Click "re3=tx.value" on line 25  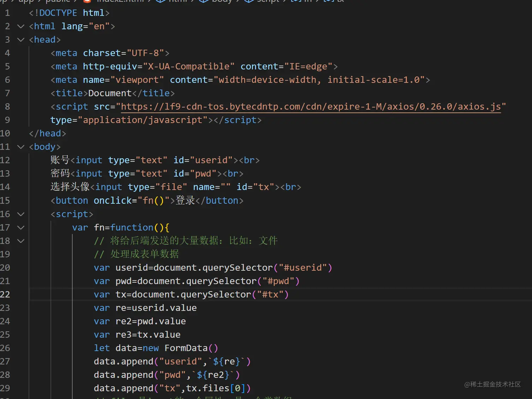click(x=148, y=335)
